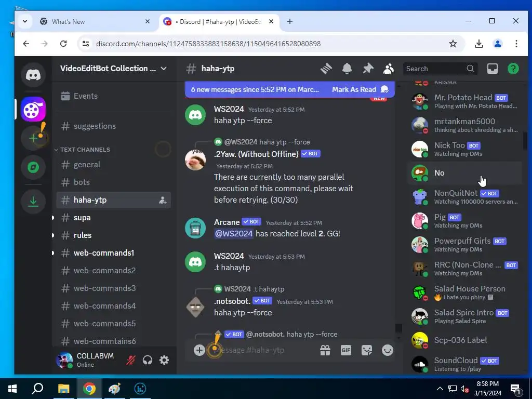Open the sticker picker icon
532x399 pixels.
[x=367, y=350]
